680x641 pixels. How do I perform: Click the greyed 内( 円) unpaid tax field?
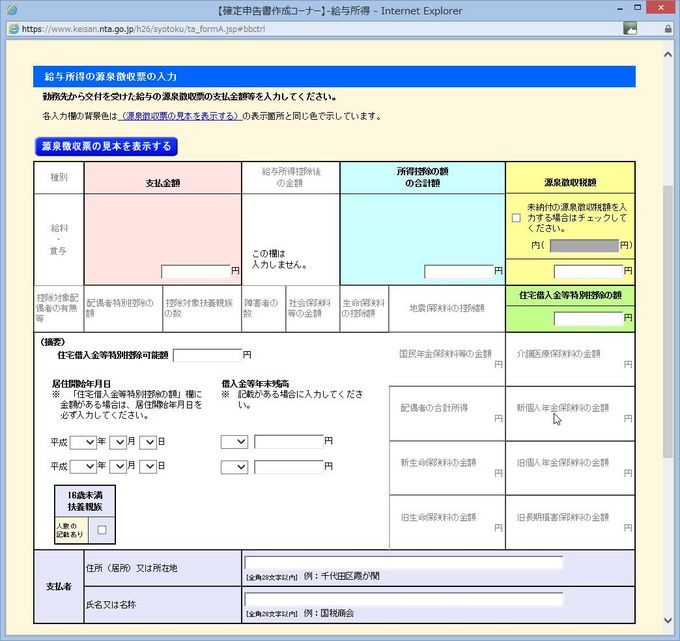(584, 245)
